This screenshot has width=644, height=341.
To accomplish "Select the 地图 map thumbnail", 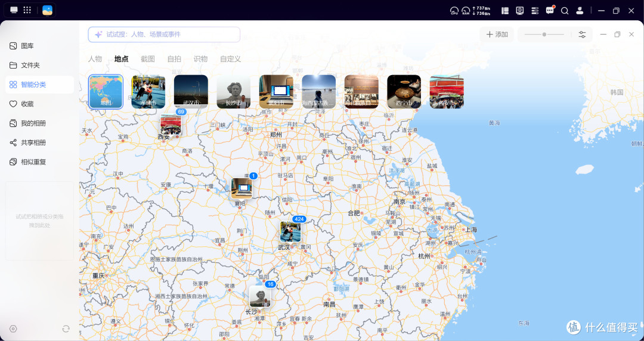I will (106, 92).
